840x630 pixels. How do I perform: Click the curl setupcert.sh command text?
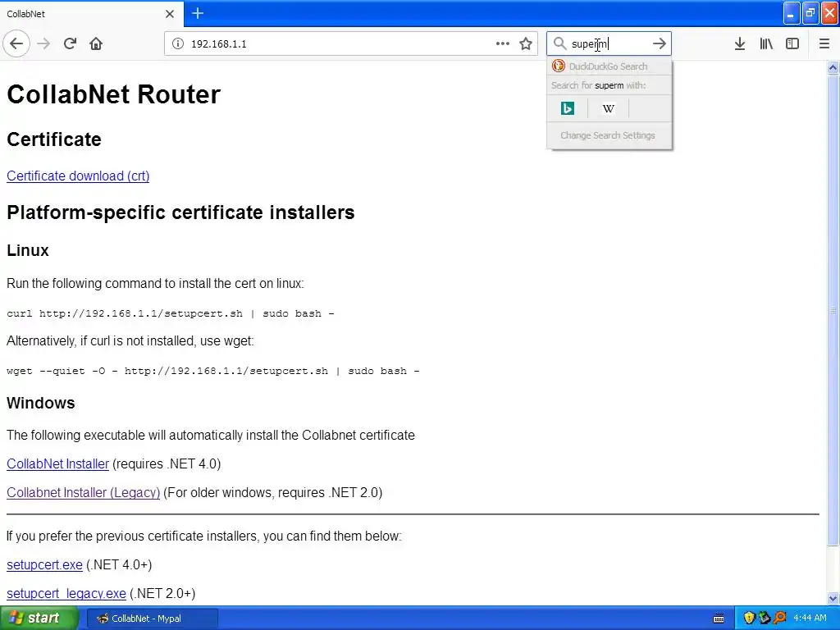pyautogui.click(x=171, y=313)
